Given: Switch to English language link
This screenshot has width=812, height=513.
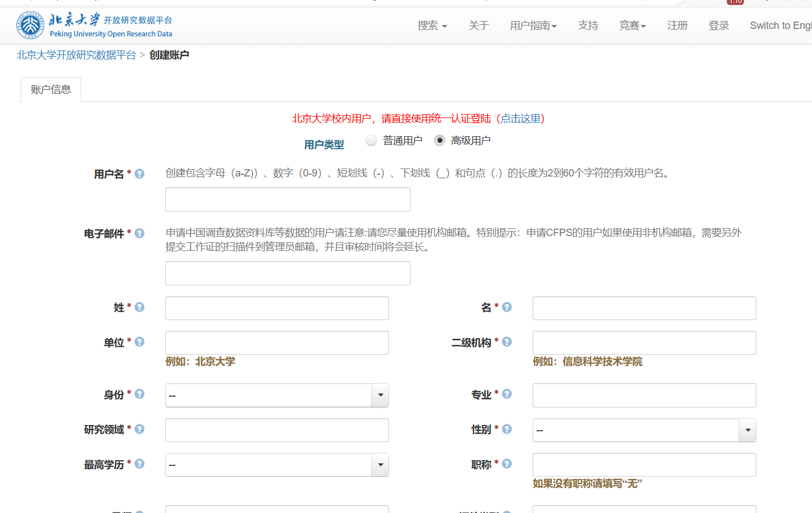Looking at the screenshot, I should [781, 26].
